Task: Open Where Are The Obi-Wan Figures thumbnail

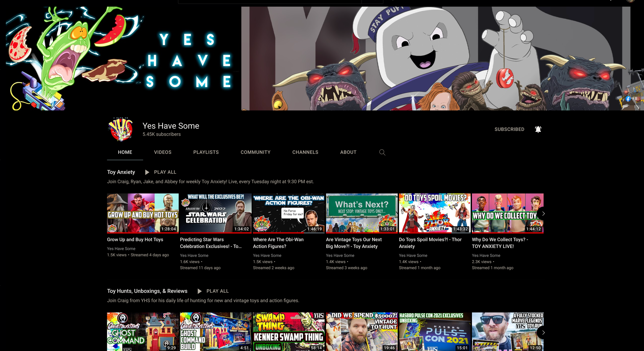Action: click(289, 213)
